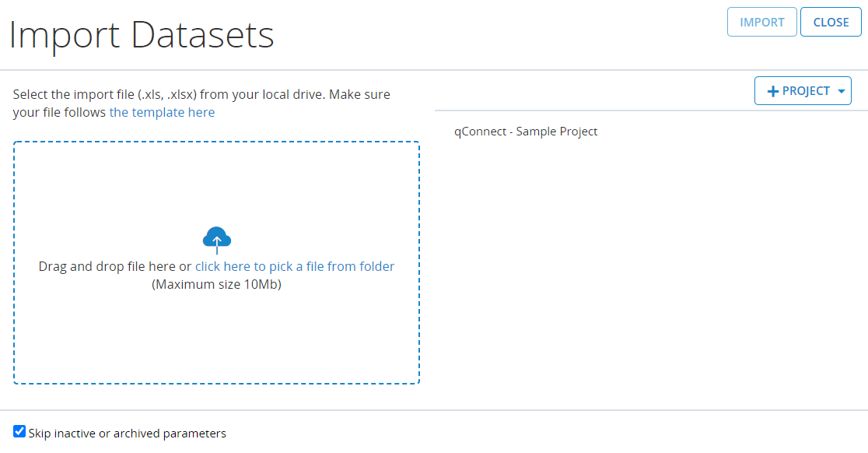
Task: Click the "(Maximum size 10Mb)" note
Action: pos(216,284)
